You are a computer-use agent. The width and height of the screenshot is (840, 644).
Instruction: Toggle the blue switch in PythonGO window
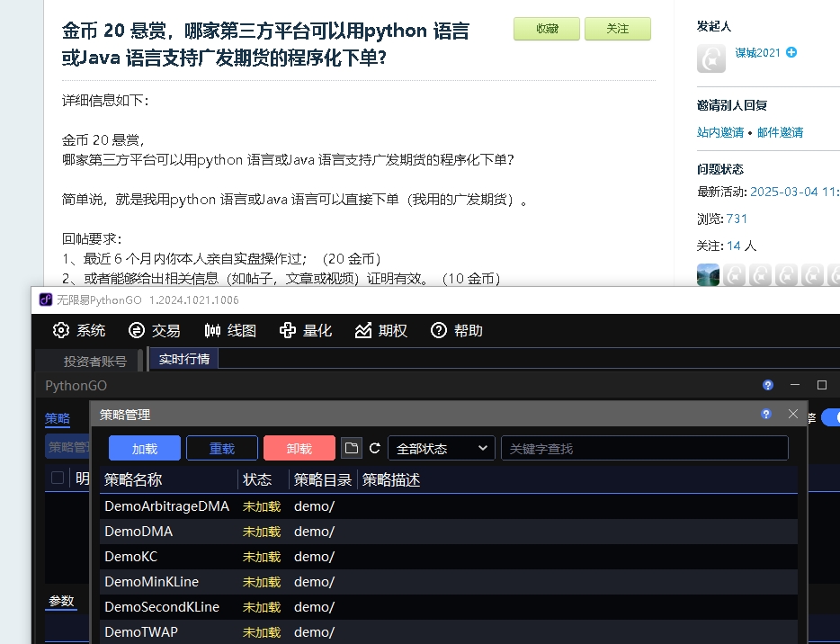[830, 417]
